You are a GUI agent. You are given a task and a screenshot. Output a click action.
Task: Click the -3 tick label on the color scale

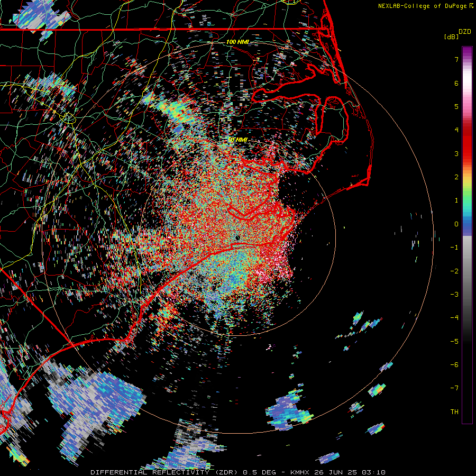[454, 295]
